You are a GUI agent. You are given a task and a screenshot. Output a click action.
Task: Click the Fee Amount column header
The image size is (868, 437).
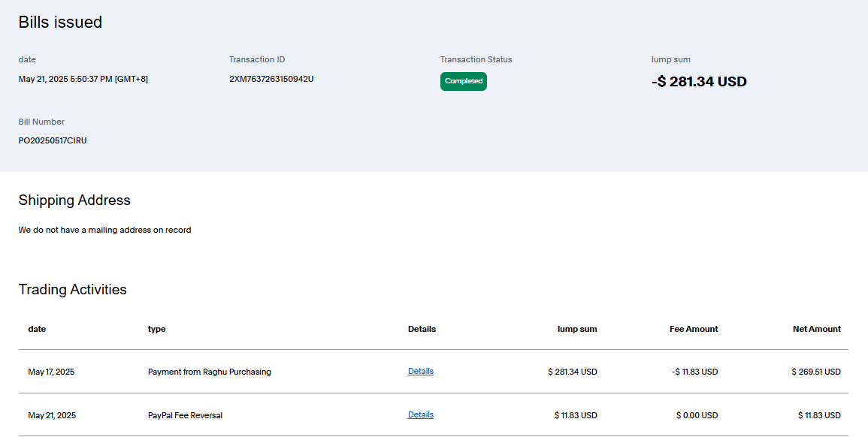[x=693, y=329]
